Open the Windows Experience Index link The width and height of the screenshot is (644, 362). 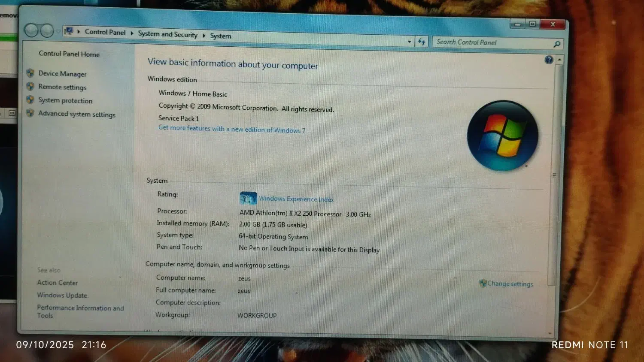[296, 199]
